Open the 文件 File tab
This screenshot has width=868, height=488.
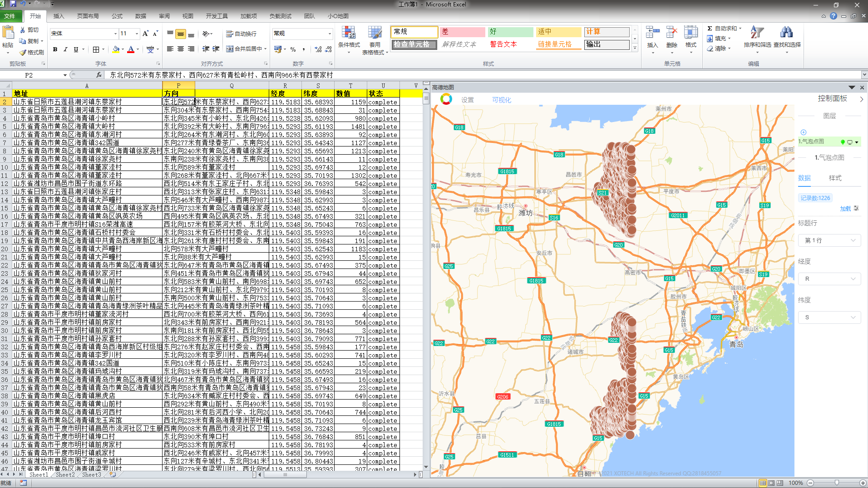[10, 16]
